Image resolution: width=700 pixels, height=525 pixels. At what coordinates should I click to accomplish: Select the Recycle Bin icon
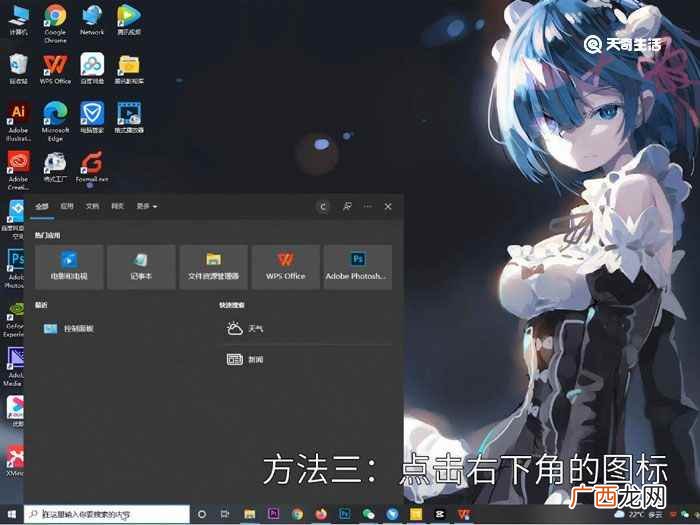(18, 69)
